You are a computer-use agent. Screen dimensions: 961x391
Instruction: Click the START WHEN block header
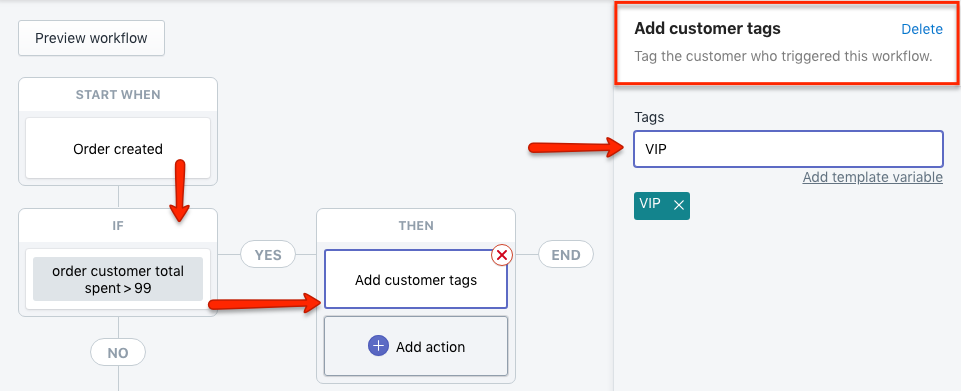click(118, 95)
